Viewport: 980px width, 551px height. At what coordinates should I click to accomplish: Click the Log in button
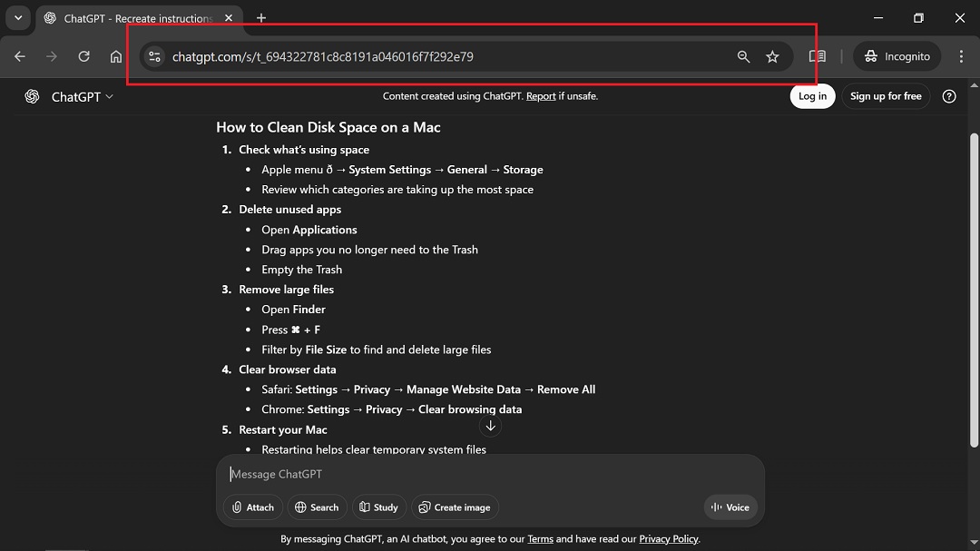click(x=811, y=95)
